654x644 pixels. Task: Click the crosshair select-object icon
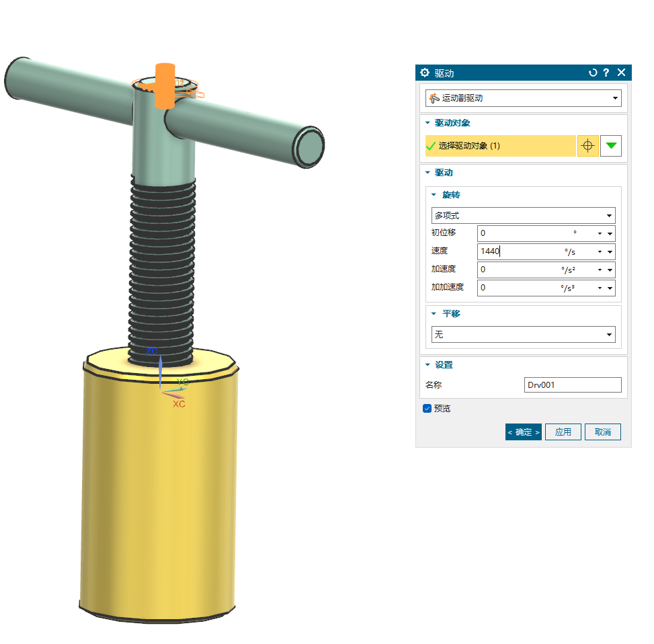point(587,146)
